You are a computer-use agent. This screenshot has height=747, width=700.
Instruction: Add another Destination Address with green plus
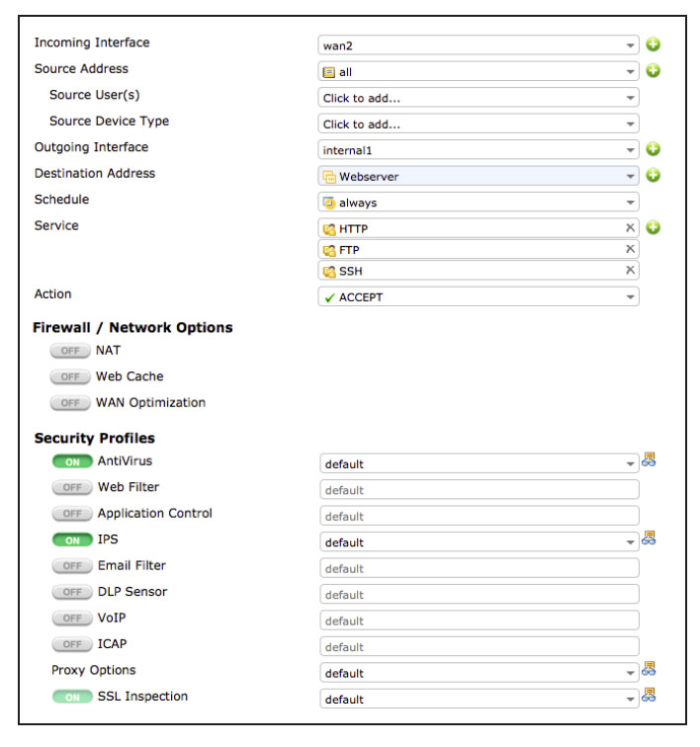653,175
